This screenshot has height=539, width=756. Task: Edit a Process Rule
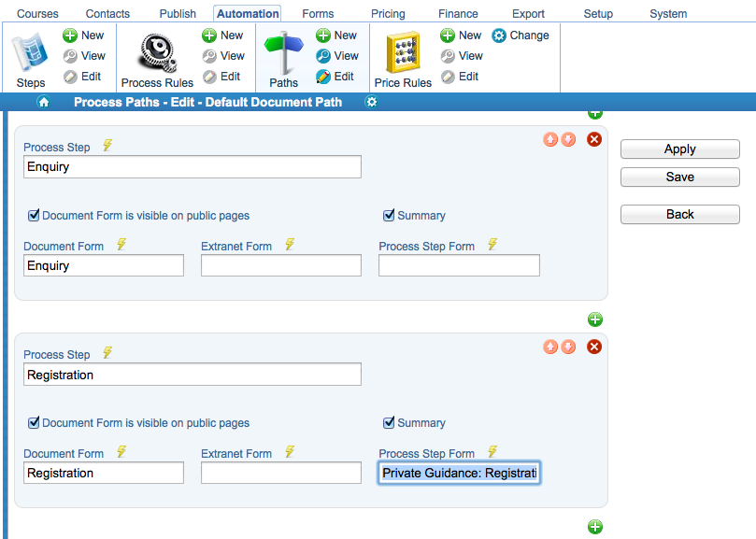coord(221,77)
